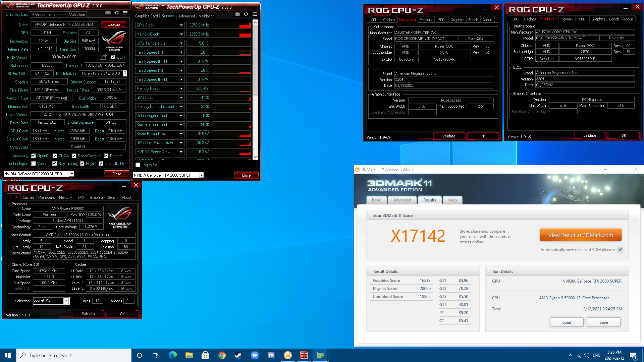Open the Board Power Draw sensor dropdown
This screenshot has height=362, width=644.
click(181, 134)
